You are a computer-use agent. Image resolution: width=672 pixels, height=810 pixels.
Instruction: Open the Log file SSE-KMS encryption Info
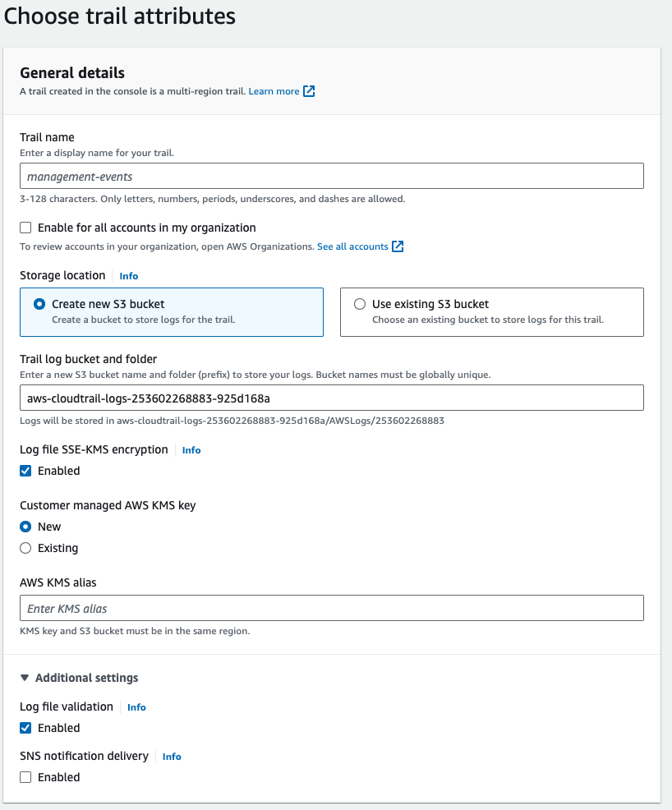191,449
